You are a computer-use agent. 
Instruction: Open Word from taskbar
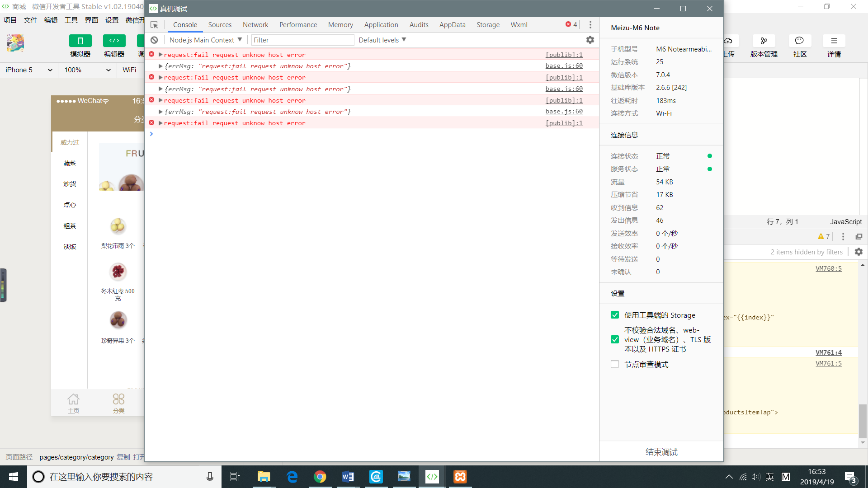pos(348,477)
